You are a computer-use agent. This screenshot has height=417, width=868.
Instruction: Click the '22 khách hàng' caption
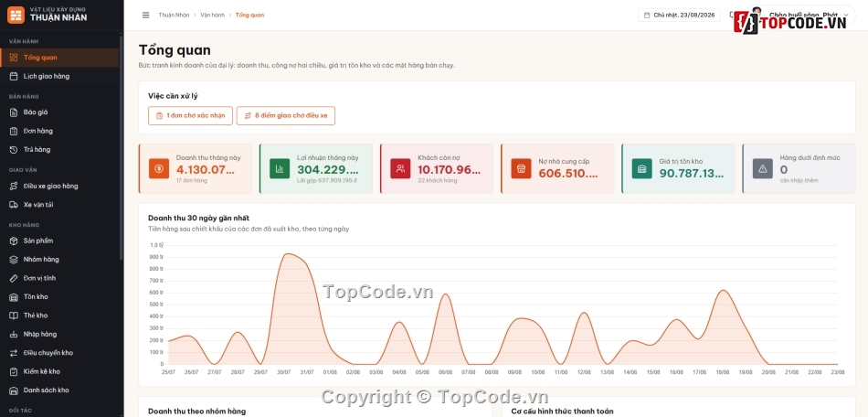tap(438, 180)
